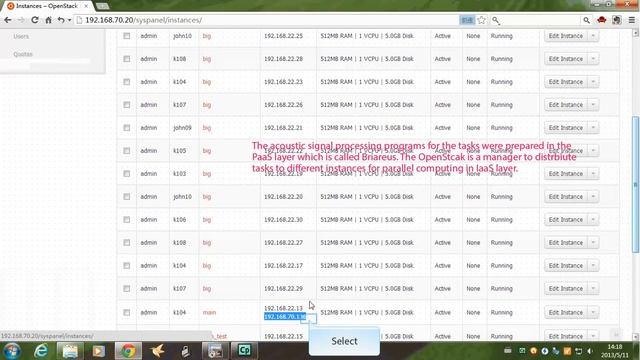
Task: Tick the k105 instance checkbox
Action: point(127,151)
